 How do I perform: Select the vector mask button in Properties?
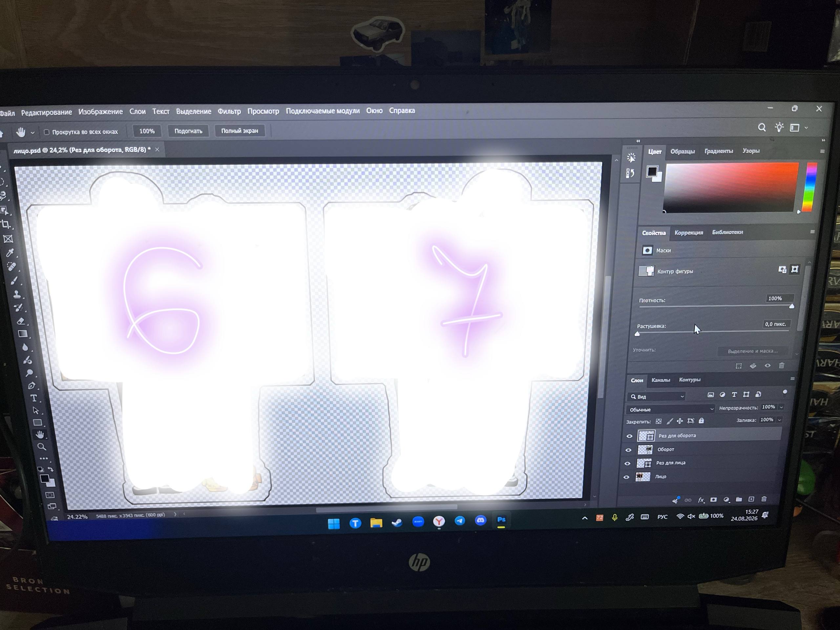794,269
